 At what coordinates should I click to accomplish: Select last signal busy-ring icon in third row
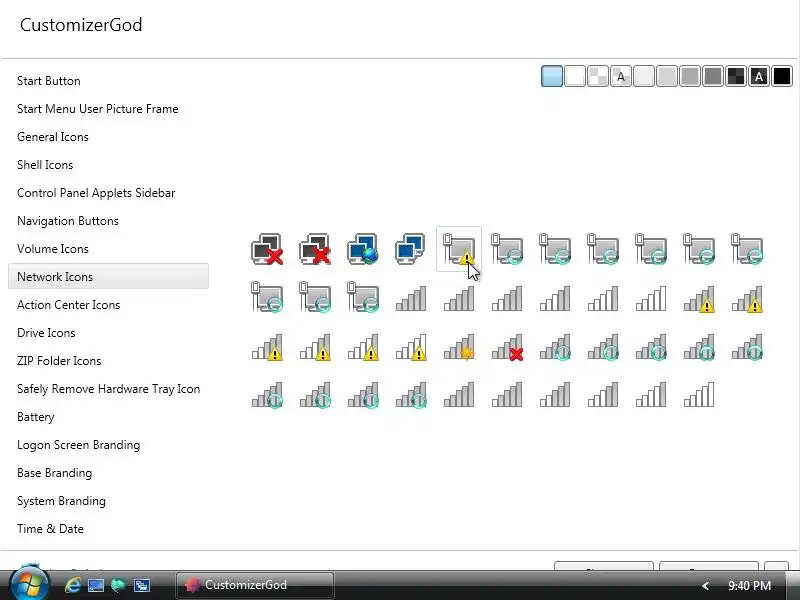746,347
